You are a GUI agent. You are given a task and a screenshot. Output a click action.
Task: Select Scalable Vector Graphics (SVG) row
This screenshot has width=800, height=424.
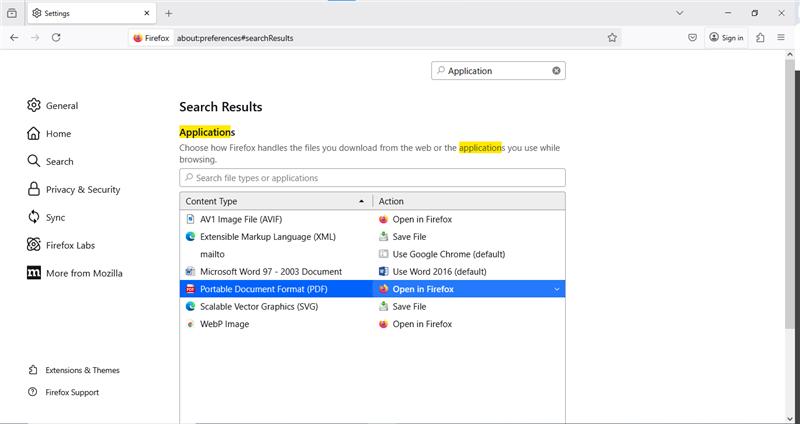click(x=372, y=306)
